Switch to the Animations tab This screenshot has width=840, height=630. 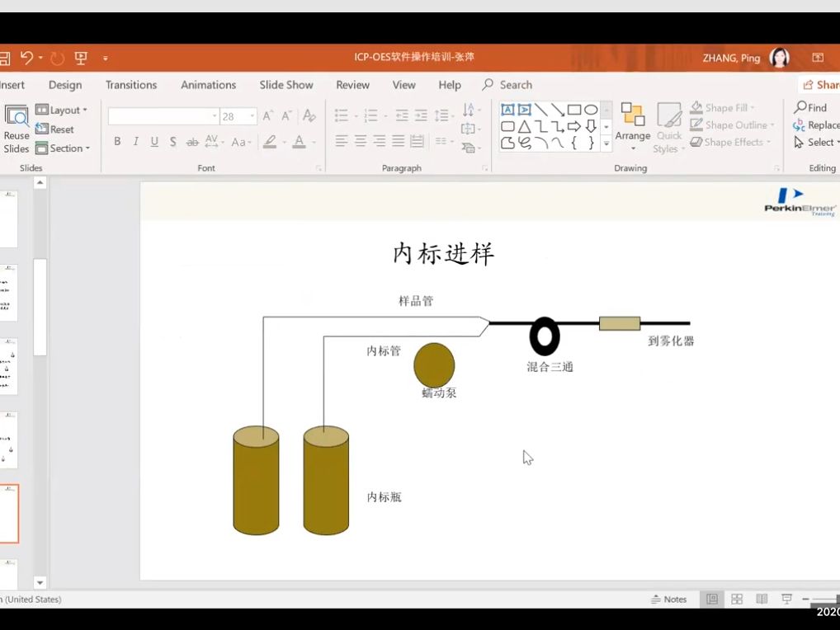pyautogui.click(x=209, y=85)
